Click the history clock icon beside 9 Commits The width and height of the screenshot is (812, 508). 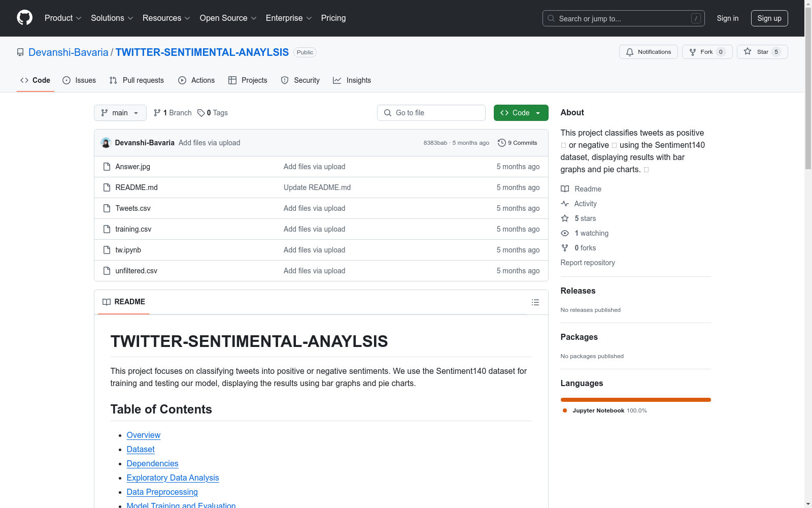[x=502, y=143]
